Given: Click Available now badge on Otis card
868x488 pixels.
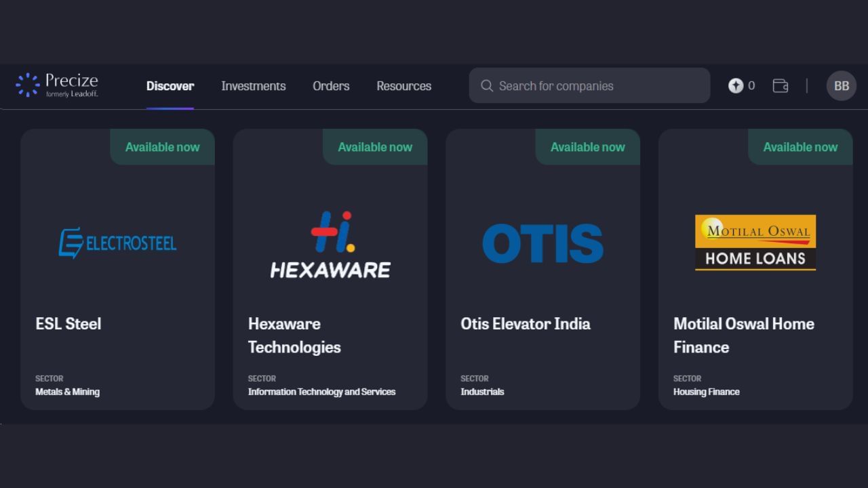Looking at the screenshot, I should [587, 147].
